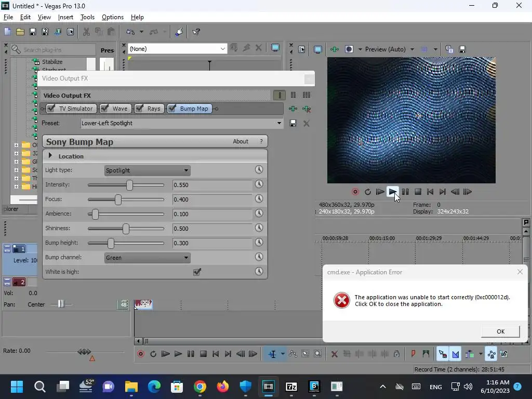
Task: Open the Edit menu
Action: (25, 17)
